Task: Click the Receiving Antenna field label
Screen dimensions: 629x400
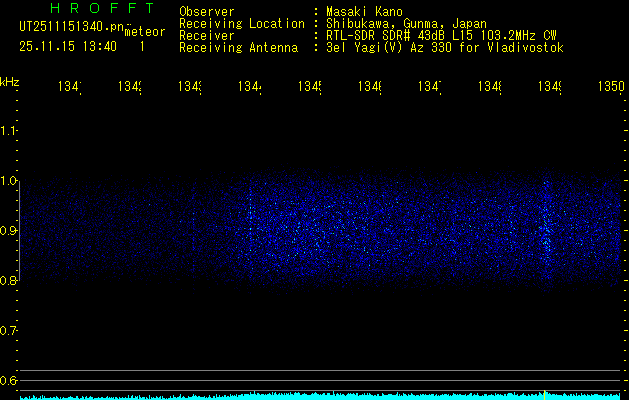Action: click(x=238, y=48)
